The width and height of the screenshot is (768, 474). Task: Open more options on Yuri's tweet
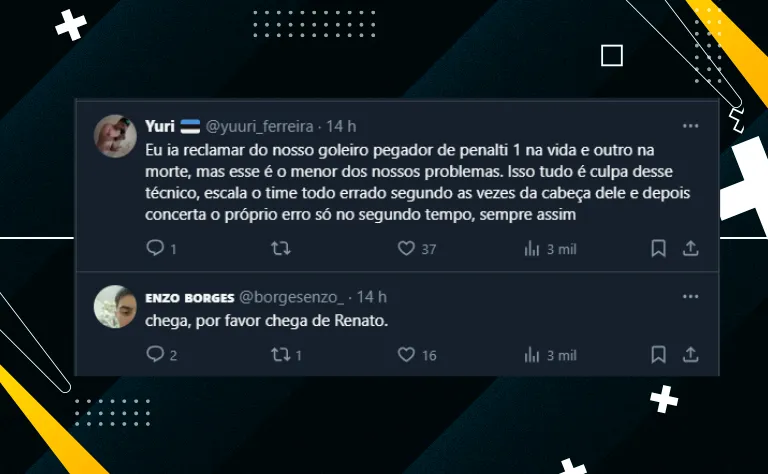tap(691, 126)
